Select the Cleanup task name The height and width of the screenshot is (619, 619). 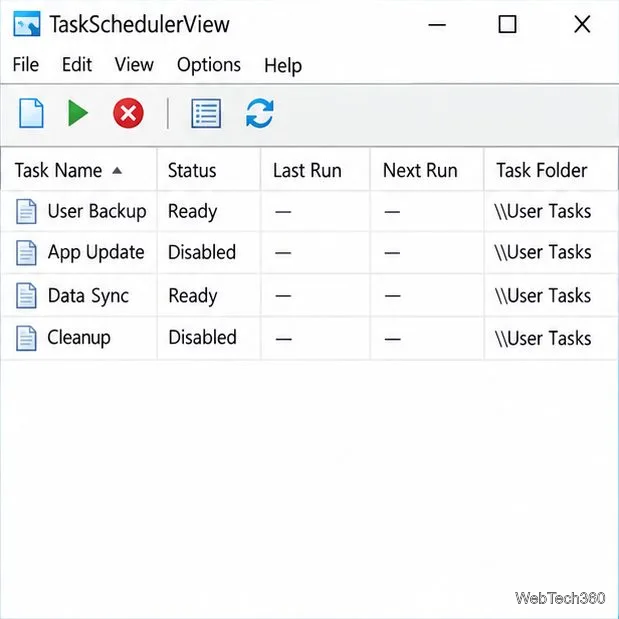(x=79, y=338)
